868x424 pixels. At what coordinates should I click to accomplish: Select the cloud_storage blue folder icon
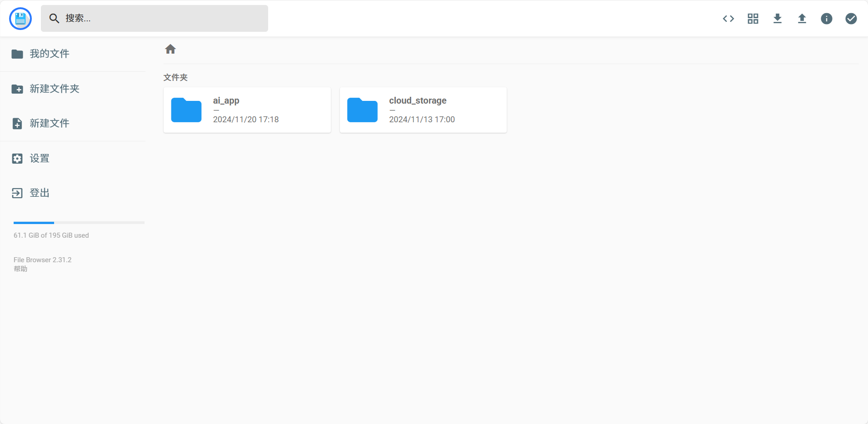coord(362,110)
